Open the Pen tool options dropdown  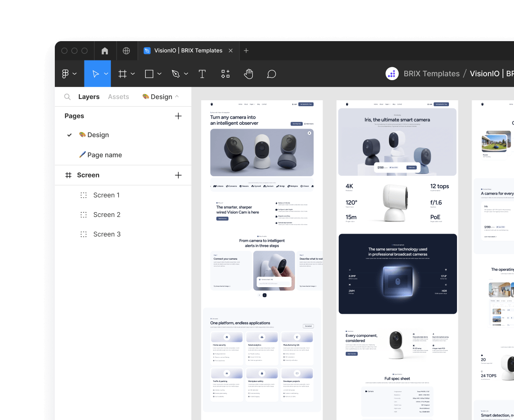coord(186,74)
